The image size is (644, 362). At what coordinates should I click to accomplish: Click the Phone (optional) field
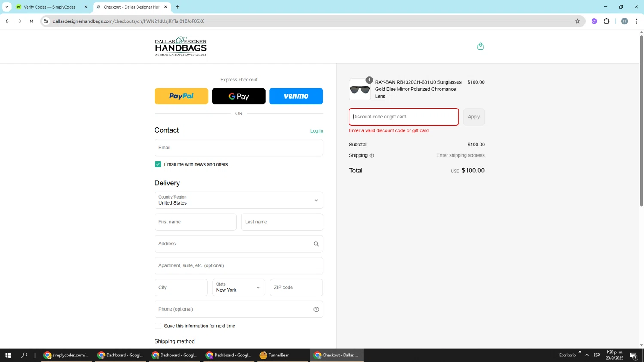click(x=239, y=309)
